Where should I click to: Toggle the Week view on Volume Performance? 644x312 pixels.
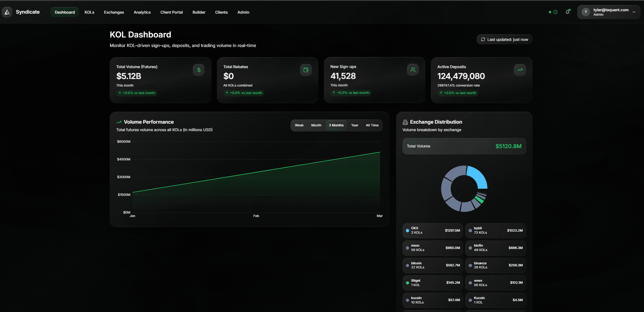coord(299,125)
